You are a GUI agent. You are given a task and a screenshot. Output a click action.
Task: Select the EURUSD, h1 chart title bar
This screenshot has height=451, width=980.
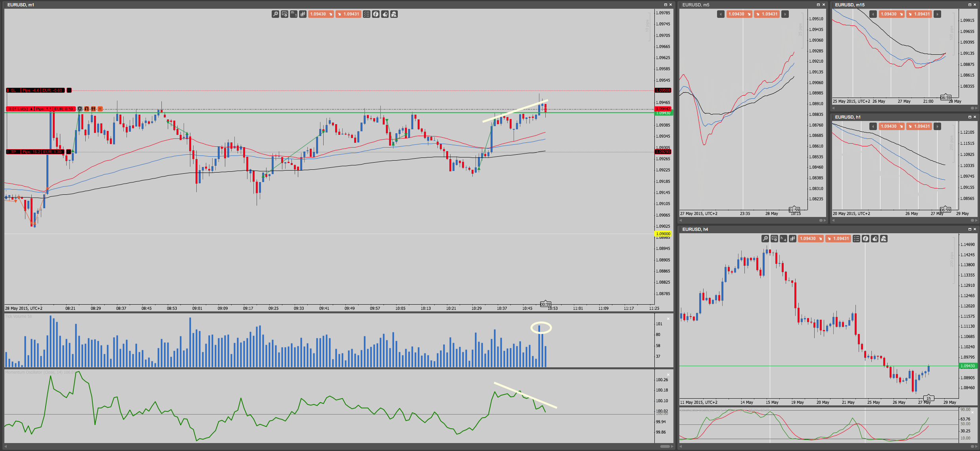click(873, 117)
